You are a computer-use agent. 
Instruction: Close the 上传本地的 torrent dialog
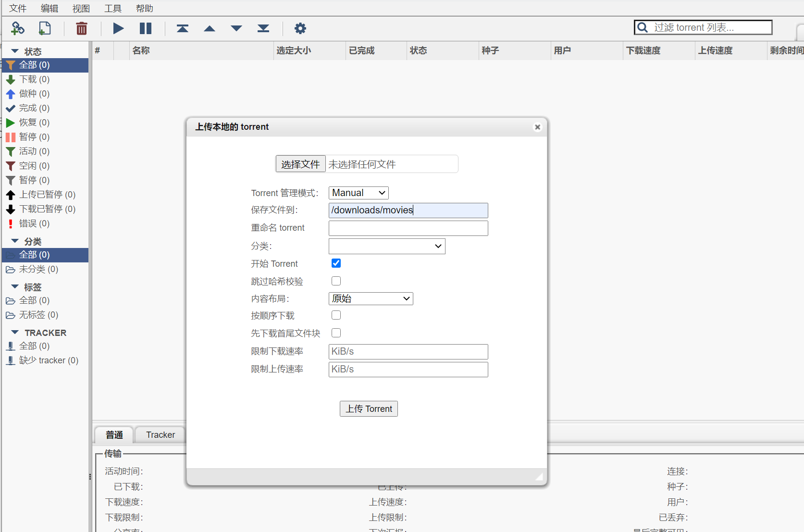point(538,127)
